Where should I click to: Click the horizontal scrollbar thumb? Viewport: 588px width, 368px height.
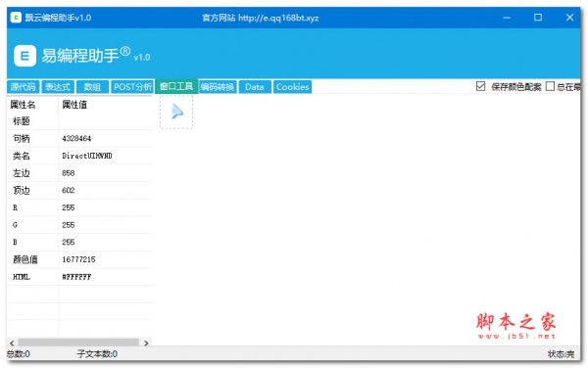78,343
